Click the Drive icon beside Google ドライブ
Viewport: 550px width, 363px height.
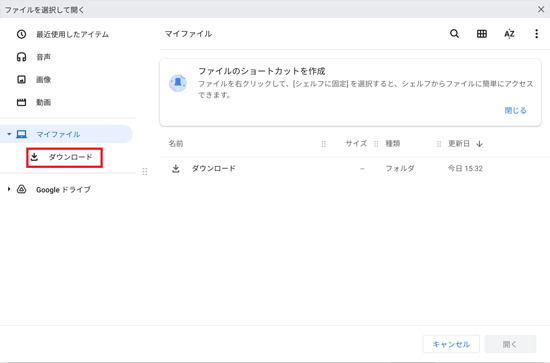click(21, 189)
